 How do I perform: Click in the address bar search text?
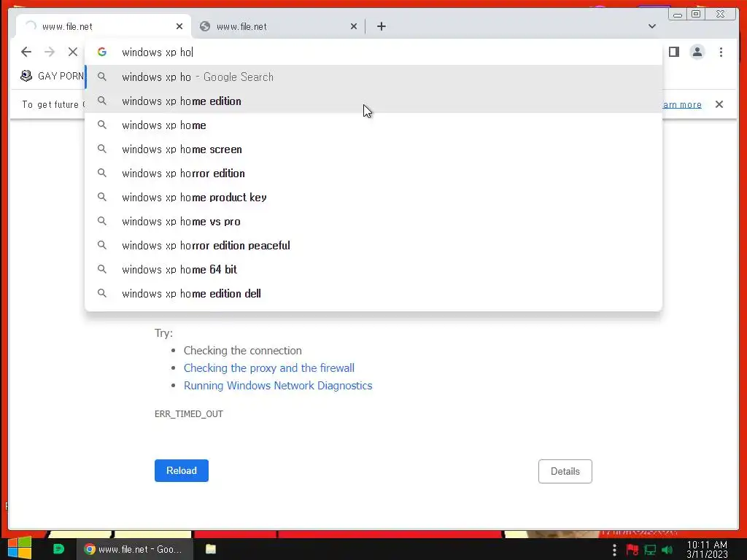158,52
